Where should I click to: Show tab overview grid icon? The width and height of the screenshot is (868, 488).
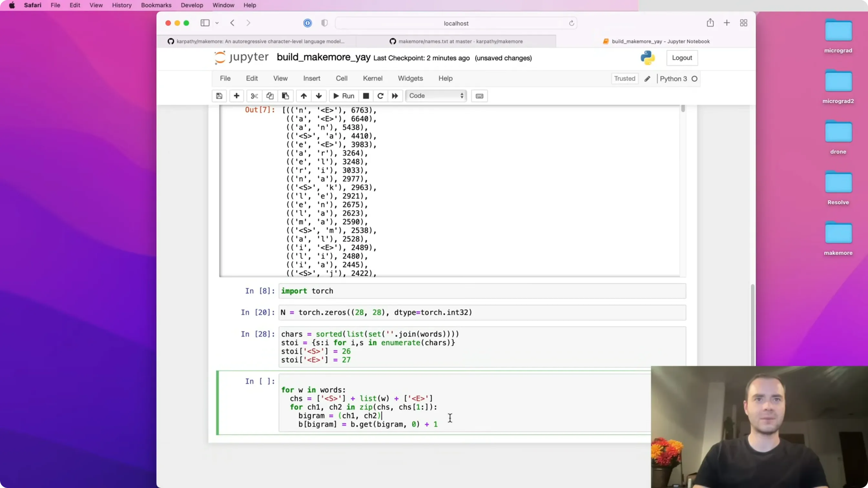(744, 23)
